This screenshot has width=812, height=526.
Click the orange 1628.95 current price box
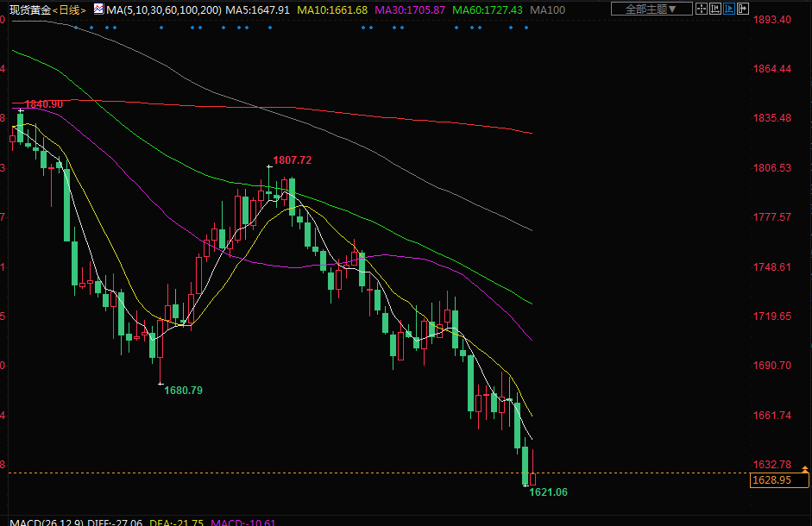(x=771, y=479)
